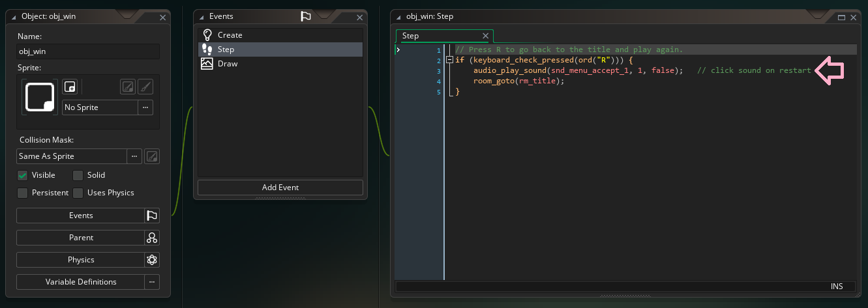Click the Events button
The width and height of the screenshot is (868, 308).
pos(80,216)
